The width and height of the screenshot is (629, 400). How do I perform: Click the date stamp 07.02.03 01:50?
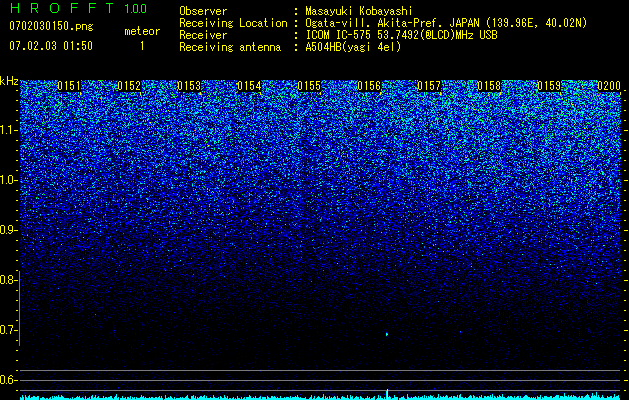51,46
